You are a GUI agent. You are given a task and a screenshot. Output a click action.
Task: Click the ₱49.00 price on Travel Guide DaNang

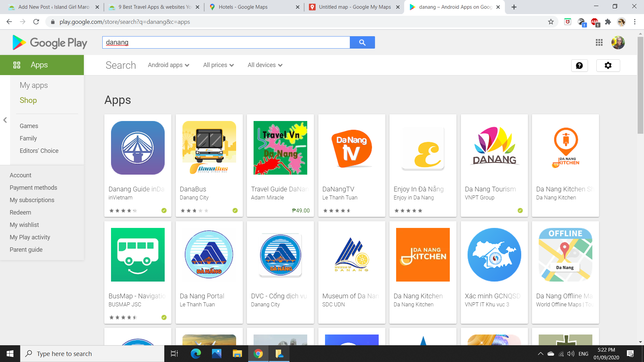[x=301, y=210]
